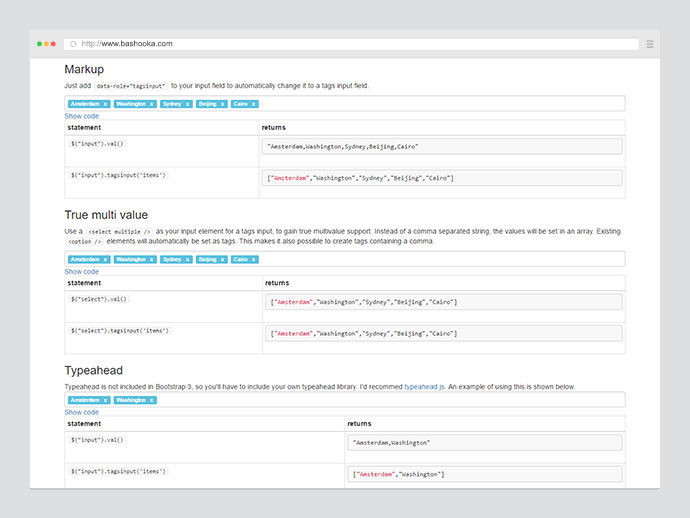Click $("select").val() array result box
This screenshot has height=518, width=690.
(444, 302)
